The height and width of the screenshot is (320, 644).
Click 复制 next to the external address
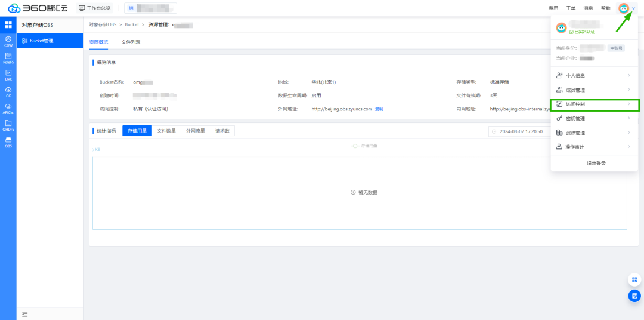point(379,109)
